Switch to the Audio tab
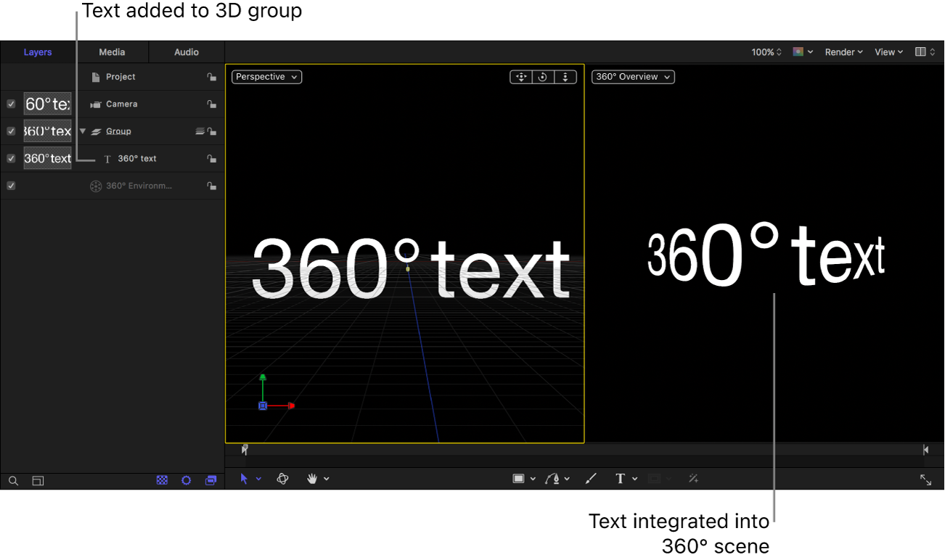The image size is (945, 560). [x=186, y=52]
